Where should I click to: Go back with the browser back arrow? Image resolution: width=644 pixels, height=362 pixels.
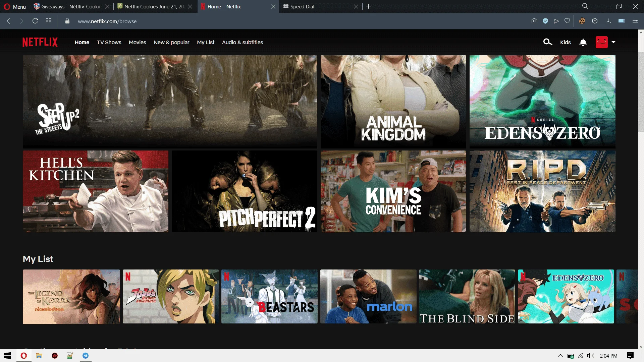[x=8, y=21]
